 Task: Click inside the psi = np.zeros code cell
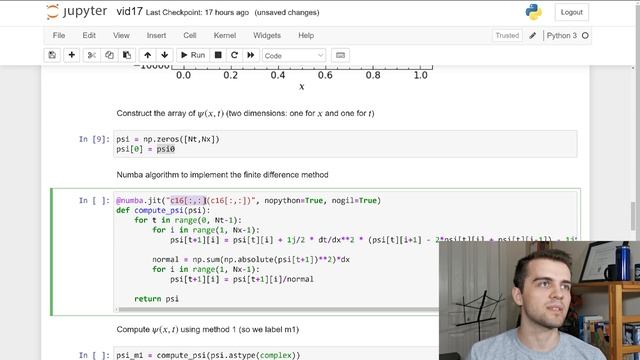click(x=345, y=144)
